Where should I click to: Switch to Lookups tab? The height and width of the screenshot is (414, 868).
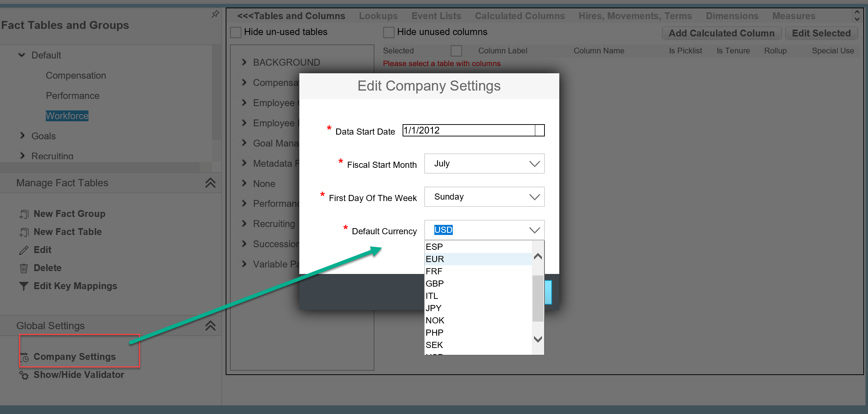pos(378,16)
